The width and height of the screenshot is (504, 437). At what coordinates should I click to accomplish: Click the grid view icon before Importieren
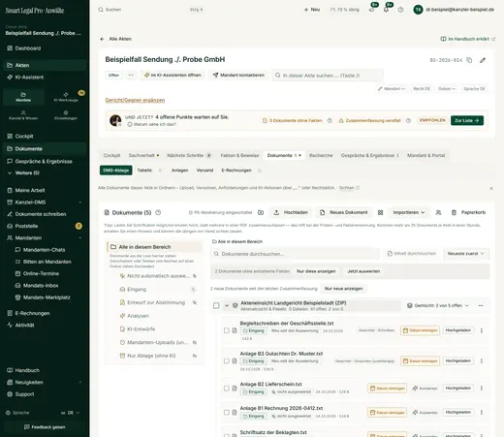(x=380, y=212)
